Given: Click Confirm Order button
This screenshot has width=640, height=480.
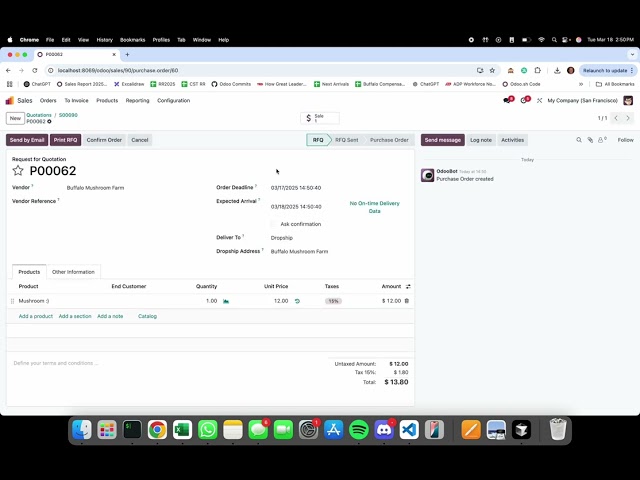Looking at the screenshot, I should [104, 140].
